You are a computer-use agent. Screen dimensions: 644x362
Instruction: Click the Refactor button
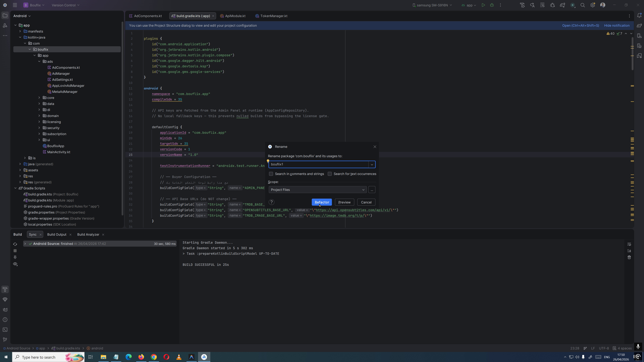322,202
